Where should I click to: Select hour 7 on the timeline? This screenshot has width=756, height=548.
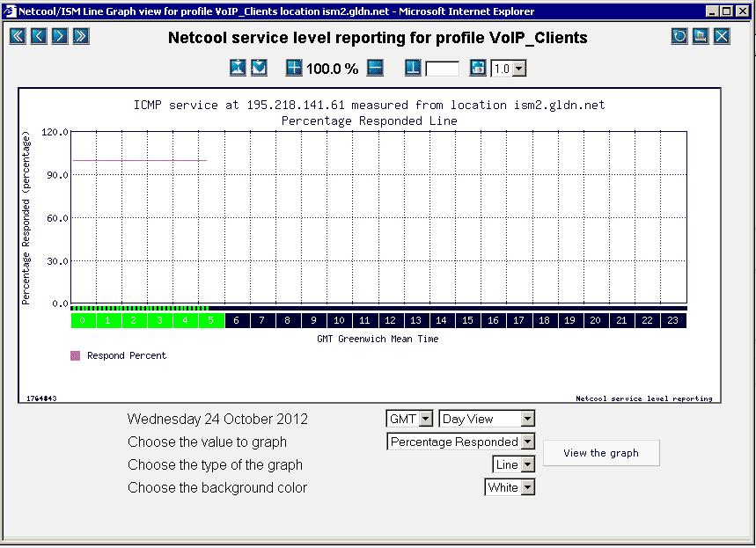tap(261, 320)
